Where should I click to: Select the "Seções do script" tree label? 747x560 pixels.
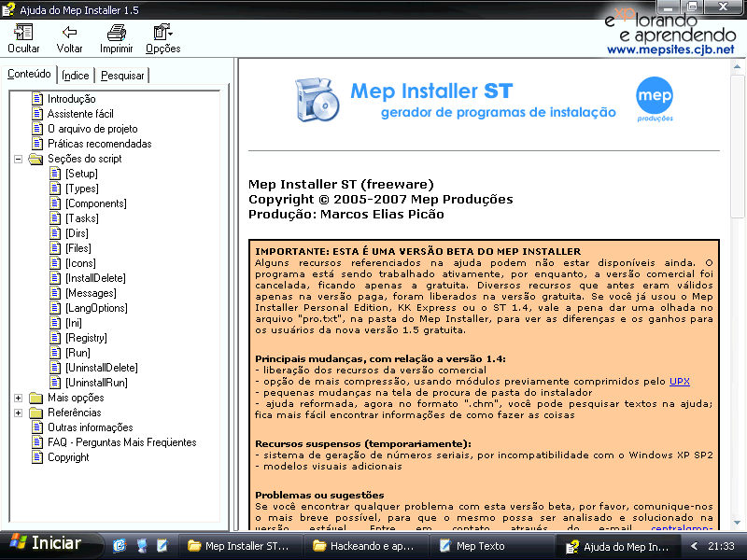click(85, 159)
